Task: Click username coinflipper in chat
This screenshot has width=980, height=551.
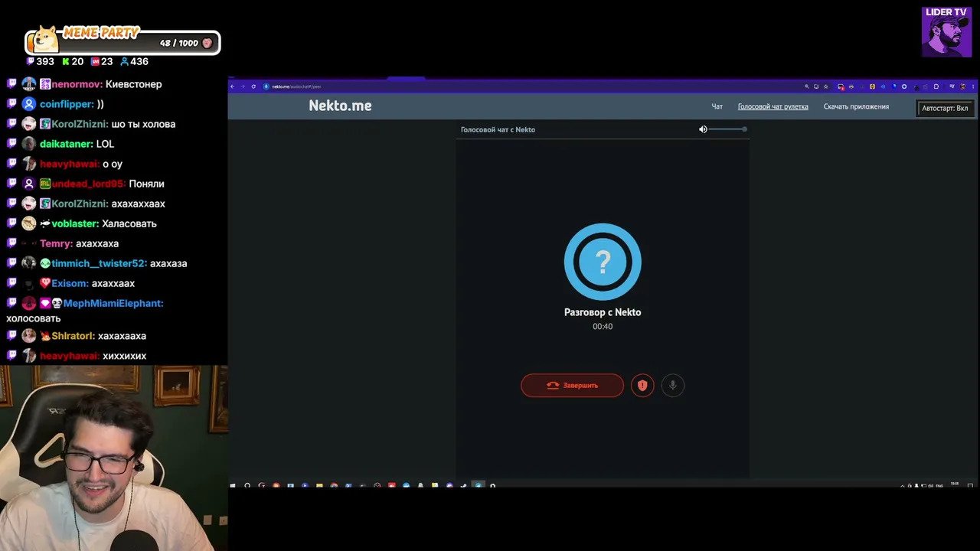Action: click(67, 104)
